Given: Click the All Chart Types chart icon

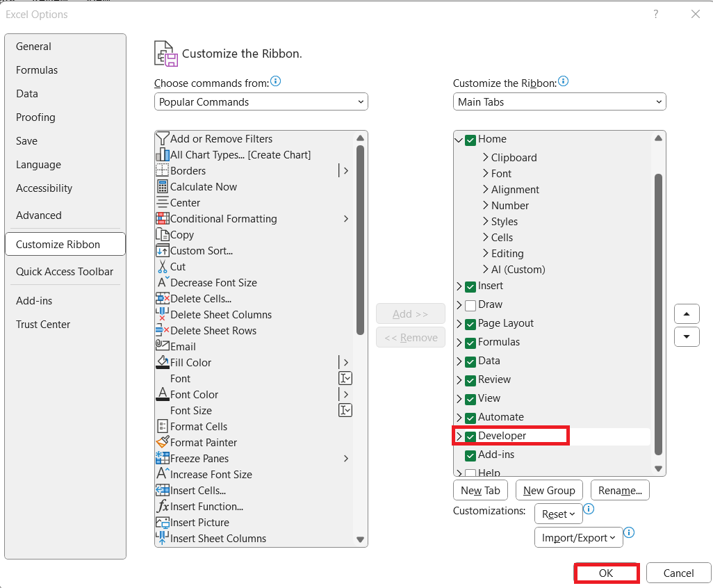Looking at the screenshot, I should pos(163,154).
